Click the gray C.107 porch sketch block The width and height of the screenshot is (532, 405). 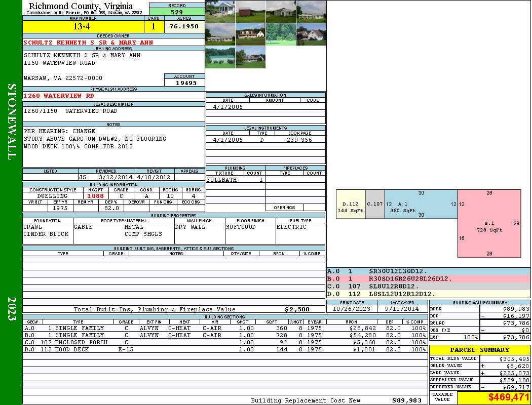[375, 204]
